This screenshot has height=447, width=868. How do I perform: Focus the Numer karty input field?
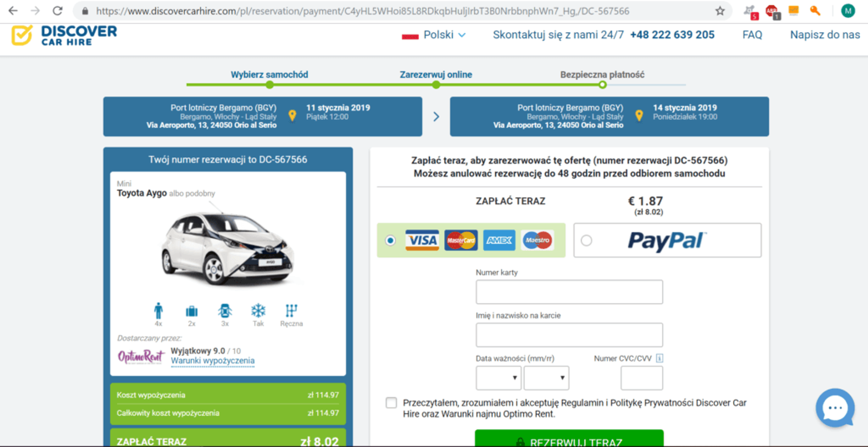(569, 291)
